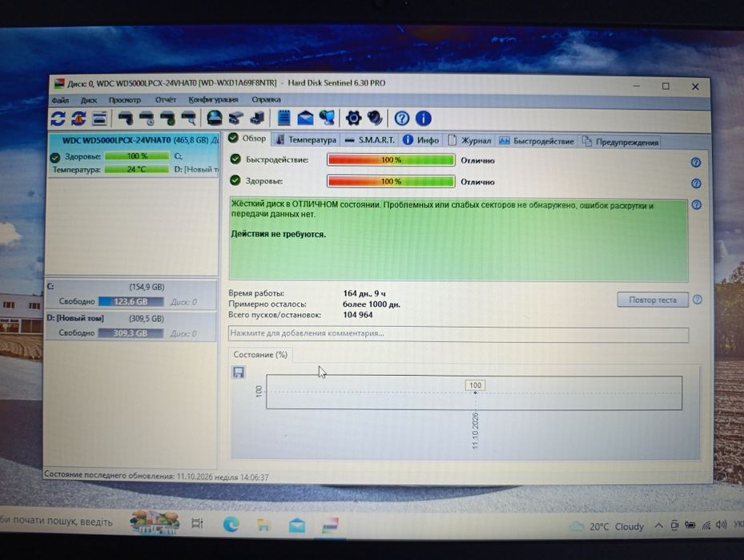Click the Refresh disk information toolbar icon
Image resolution: width=744 pixels, height=560 pixels.
click(58, 119)
